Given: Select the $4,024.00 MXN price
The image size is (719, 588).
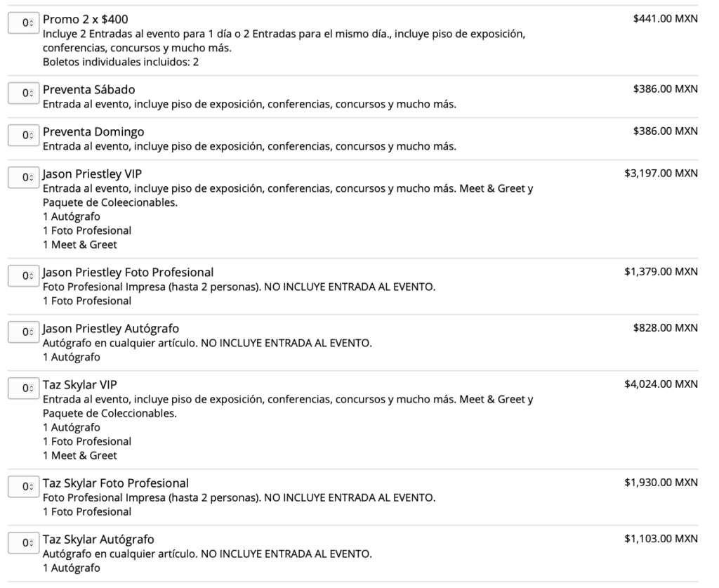Looking at the screenshot, I should click(x=661, y=384).
